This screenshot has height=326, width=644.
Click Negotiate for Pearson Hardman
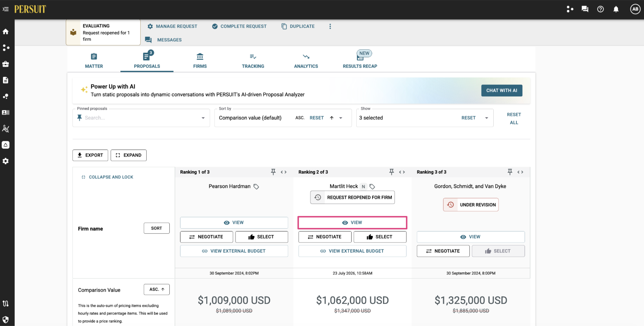click(x=206, y=237)
